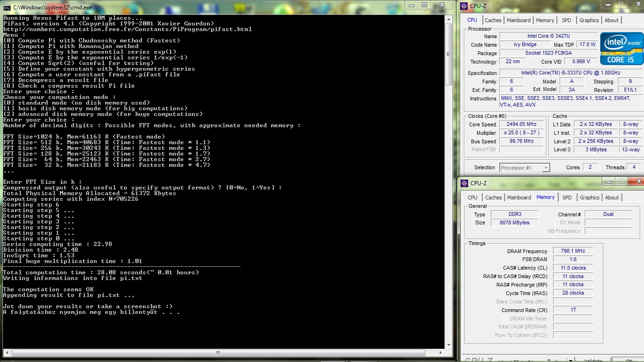Click the 'Socket 1023 FCBGA' package value

pos(548,53)
